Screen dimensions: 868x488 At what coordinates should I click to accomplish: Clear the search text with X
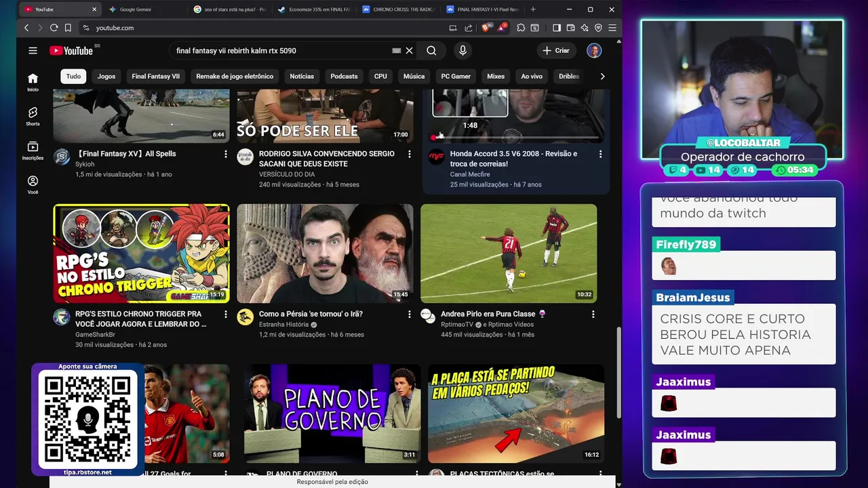[409, 51]
